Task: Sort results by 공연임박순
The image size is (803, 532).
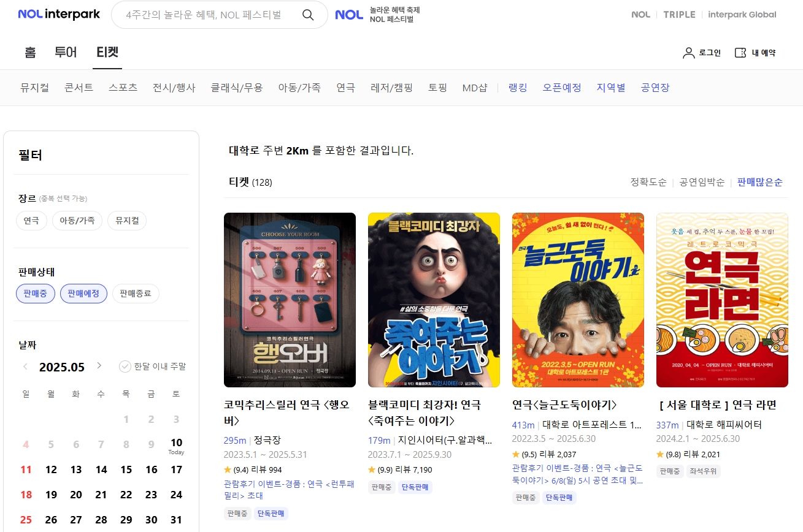Action: click(x=702, y=182)
